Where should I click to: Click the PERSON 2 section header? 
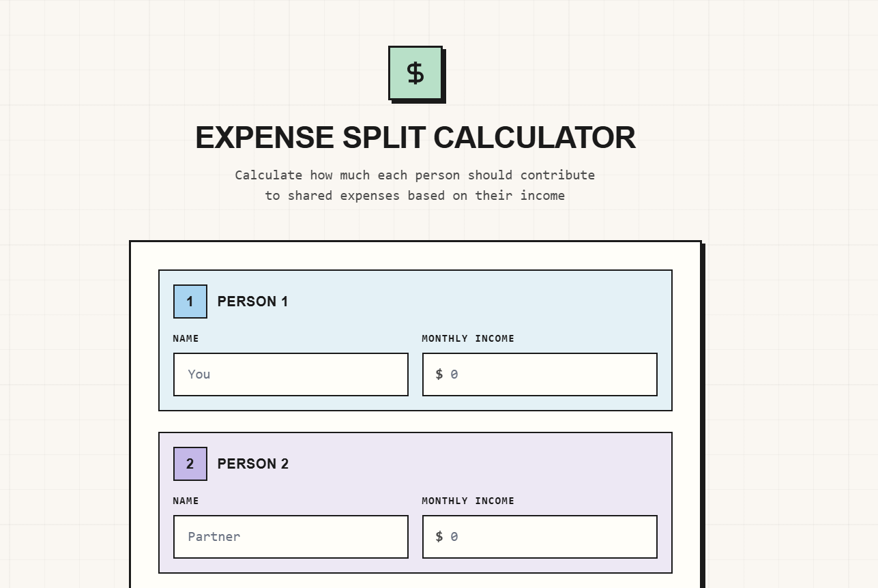[x=253, y=464]
